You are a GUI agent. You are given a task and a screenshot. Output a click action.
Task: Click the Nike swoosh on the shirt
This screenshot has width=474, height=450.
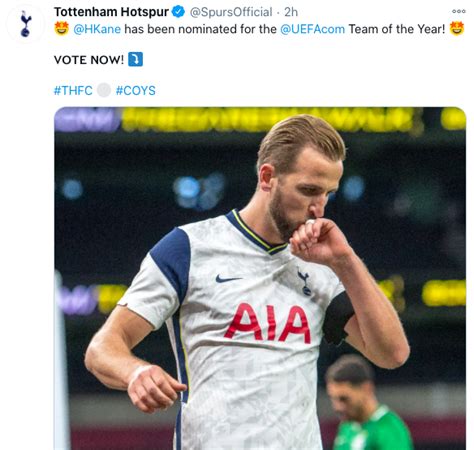click(x=228, y=278)
